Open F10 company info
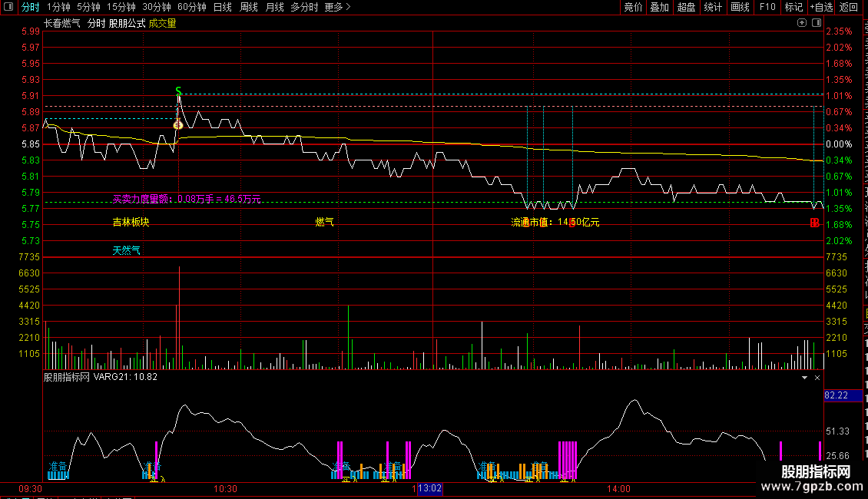Image resolution: width=868 pixels, height=499 pixels. (767, 7)
